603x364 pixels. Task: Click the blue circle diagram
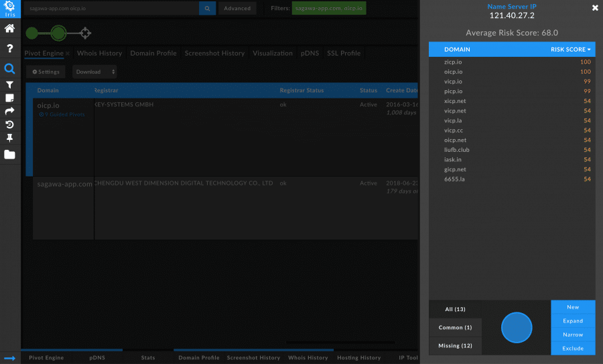[x=517, y=327]
